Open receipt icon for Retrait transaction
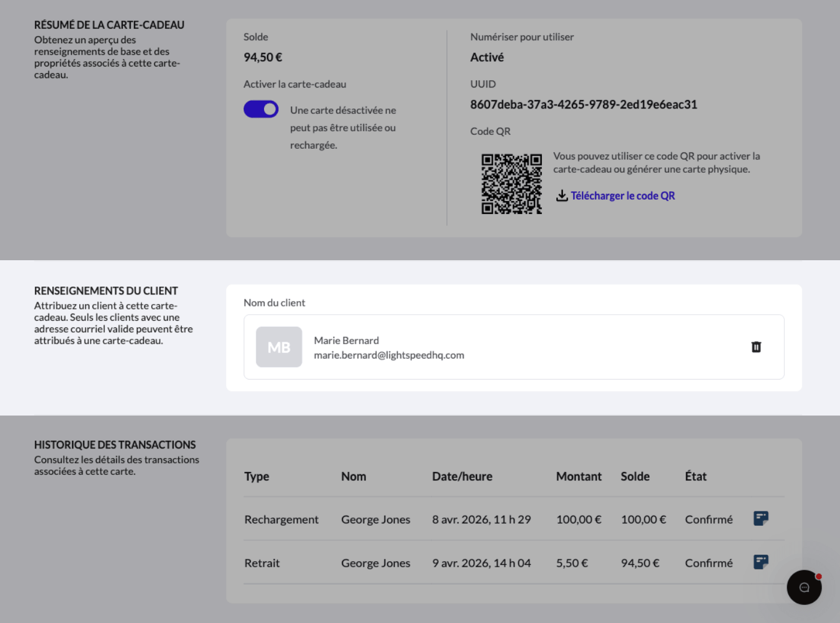Image resolution: width=840 pixels, height=623 pixels. (x=761, y=562)
